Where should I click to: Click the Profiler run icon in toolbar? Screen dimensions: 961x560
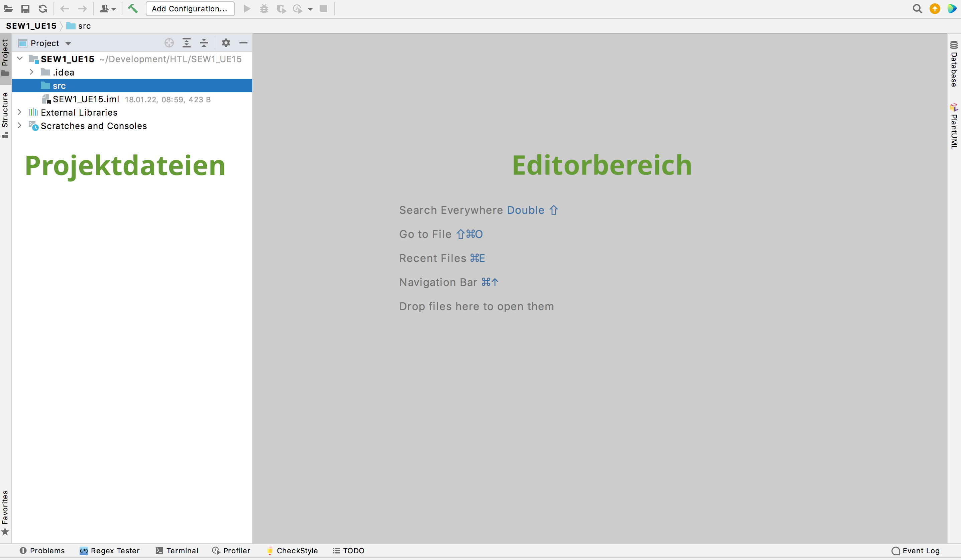click(x=298, y=8)
